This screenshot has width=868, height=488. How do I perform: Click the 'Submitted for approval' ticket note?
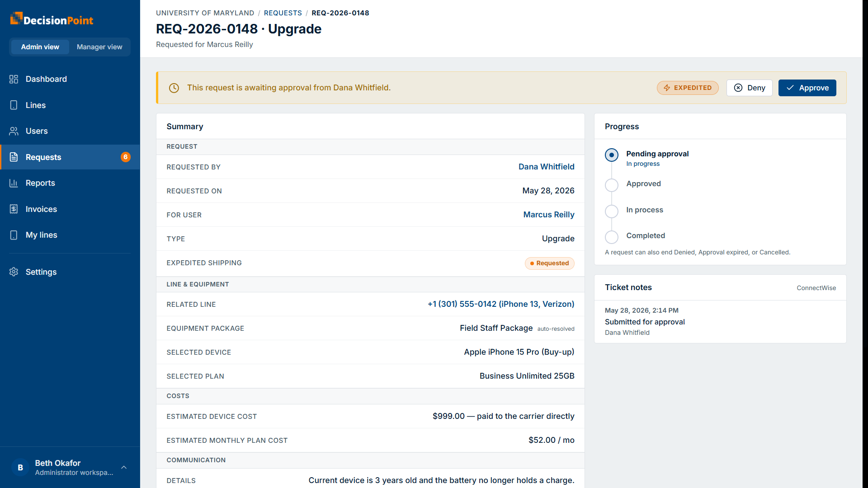[645, 322]
